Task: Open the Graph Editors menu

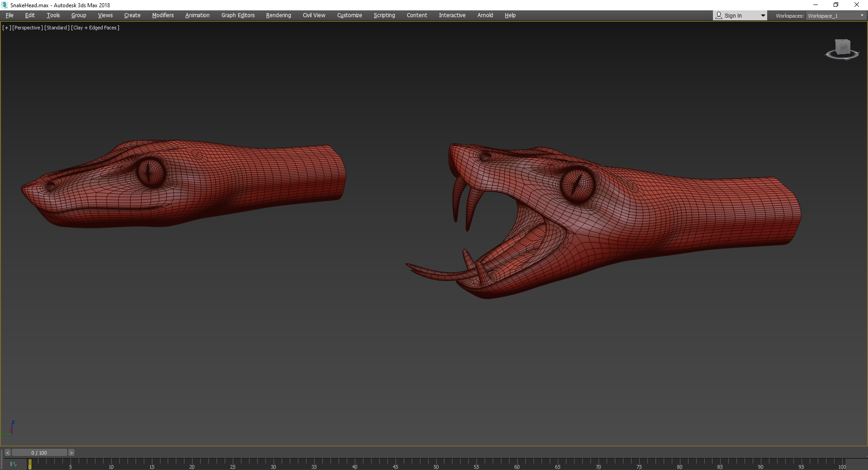Action: pos(238,15)
